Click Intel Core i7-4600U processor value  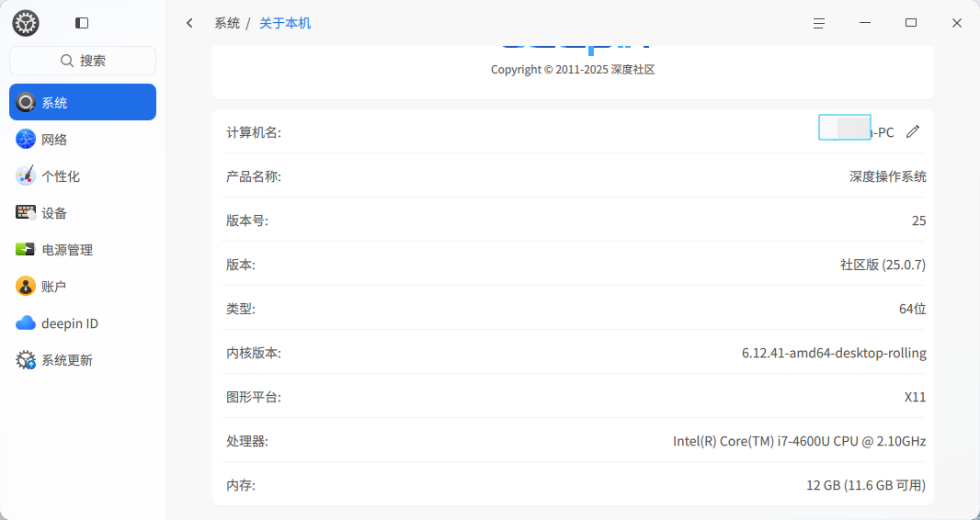click(x=800, y=441)
